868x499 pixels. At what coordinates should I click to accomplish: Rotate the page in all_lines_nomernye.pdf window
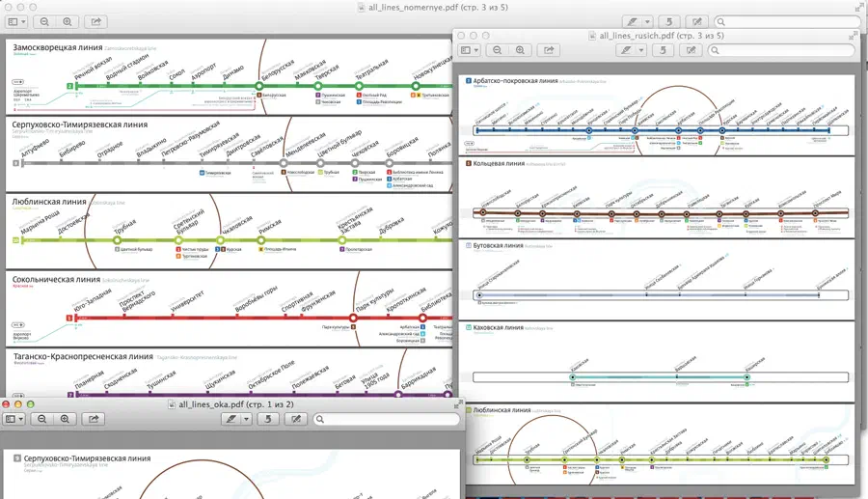tap(668, 21)
